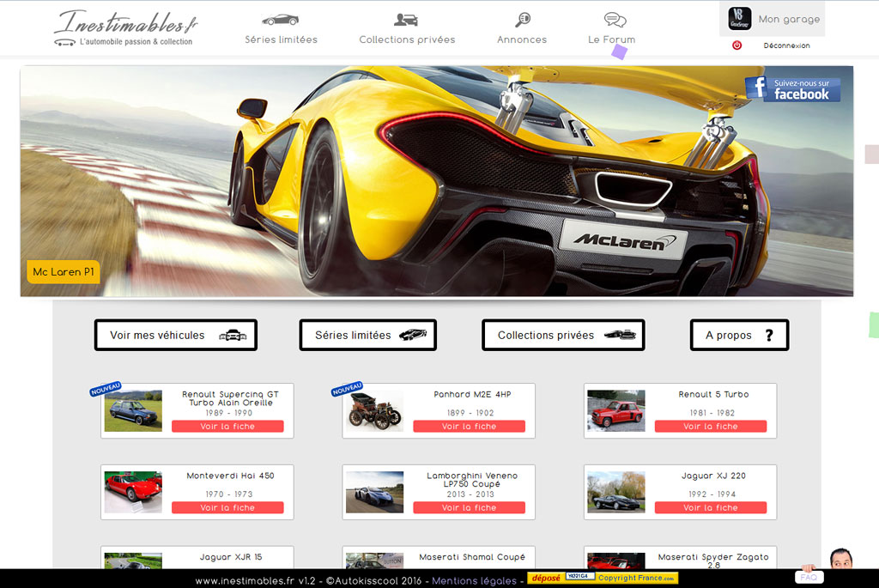The width and height of the screenshot is (879, 588).
Task: Click the Lamborghini Veneno thumbnail
Action: [x=374, y=492]
